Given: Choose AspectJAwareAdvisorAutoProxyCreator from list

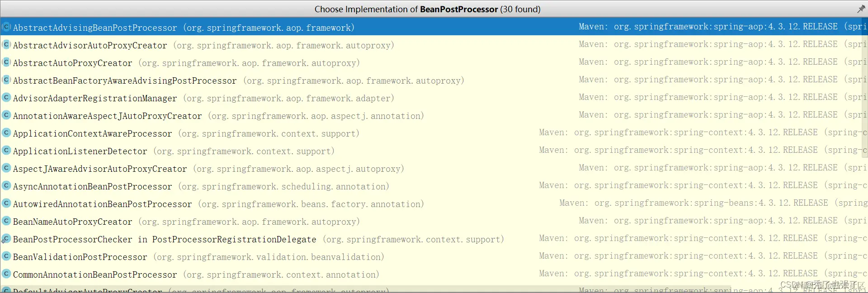Looking at the screenshot, I should click(100, 169).
